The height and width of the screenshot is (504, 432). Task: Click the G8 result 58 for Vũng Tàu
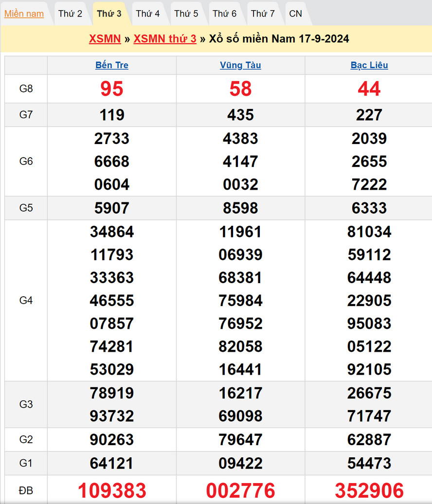tap(240, 89)
